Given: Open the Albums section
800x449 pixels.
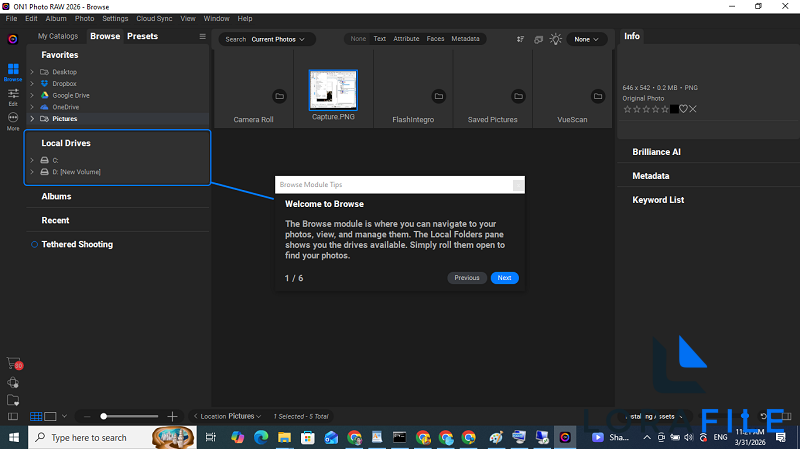Looking at the screenshot, I should 56,196.
